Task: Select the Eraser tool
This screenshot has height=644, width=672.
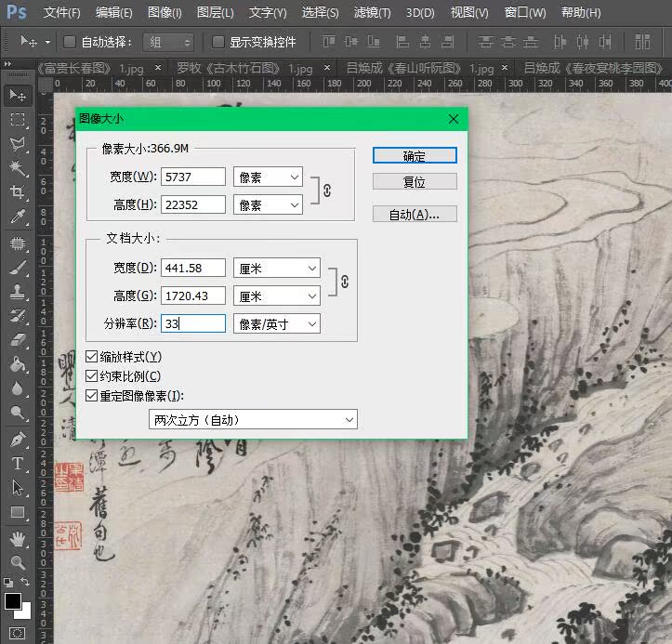Action: 18,340
